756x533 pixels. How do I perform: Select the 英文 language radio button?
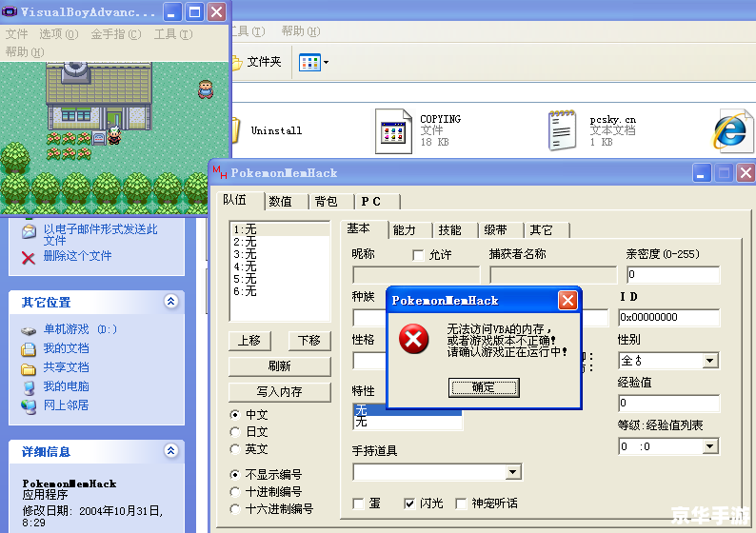235,449
